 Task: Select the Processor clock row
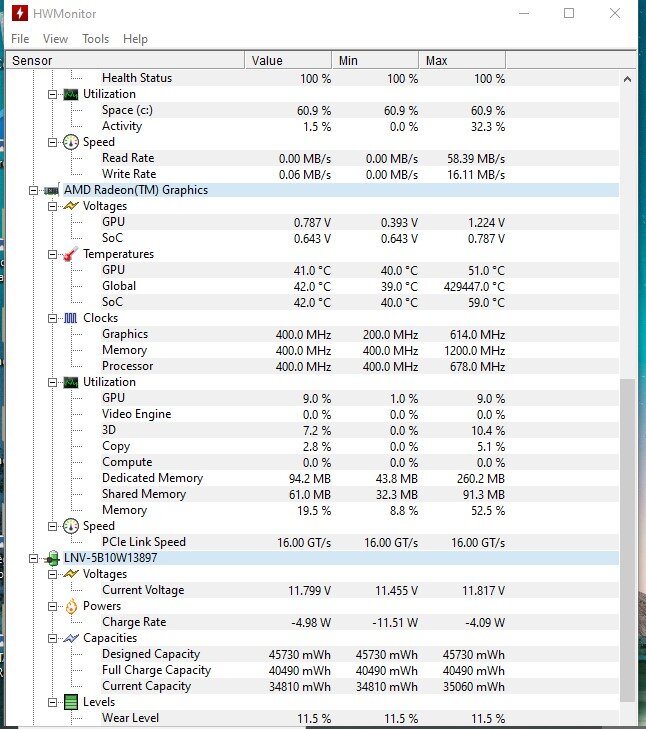(360, 366)
